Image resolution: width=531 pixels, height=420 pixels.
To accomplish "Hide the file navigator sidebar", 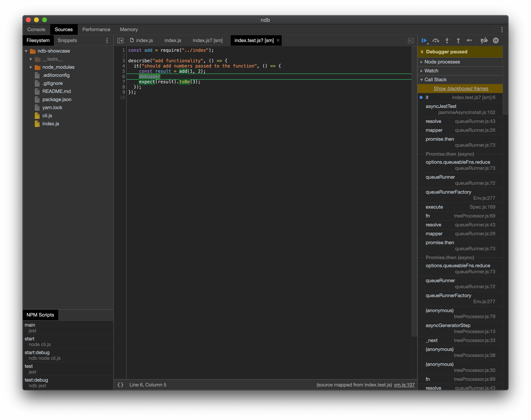I will tap(120, 41).
